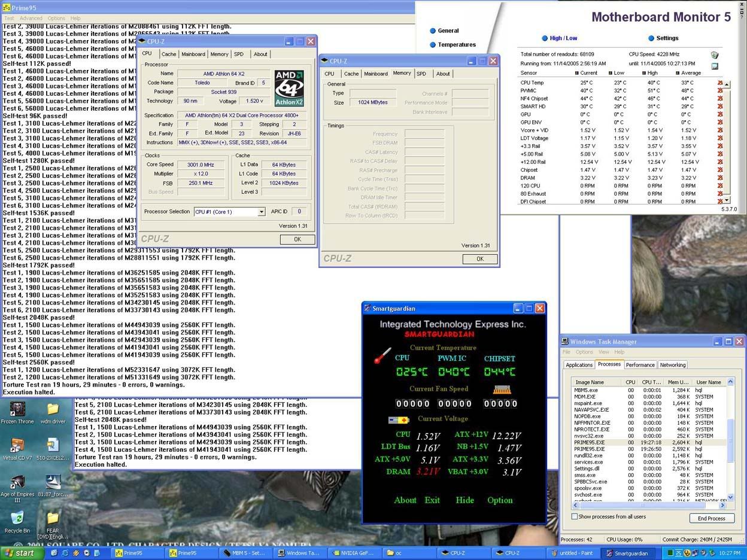The height and width of the screenshot is (560, 747).
Task: Click the Motherboard Monitor sensor list down arrow
Action: coord(727,200)
